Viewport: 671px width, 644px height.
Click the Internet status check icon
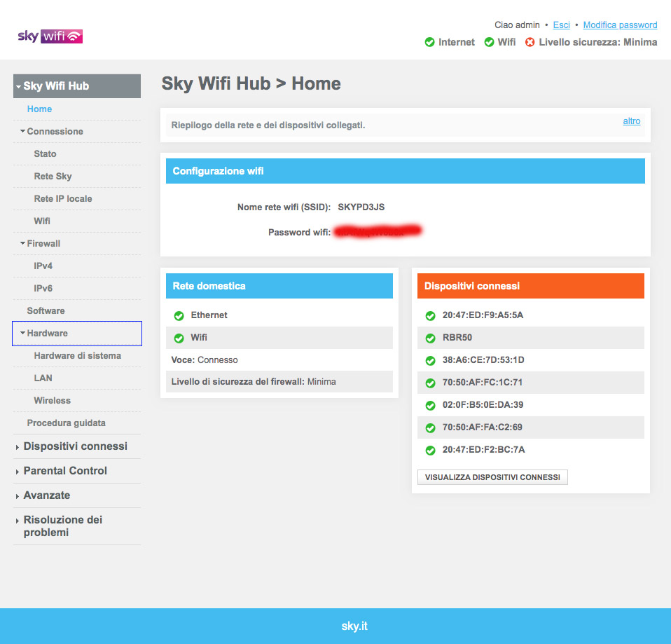tap(429, 42)
